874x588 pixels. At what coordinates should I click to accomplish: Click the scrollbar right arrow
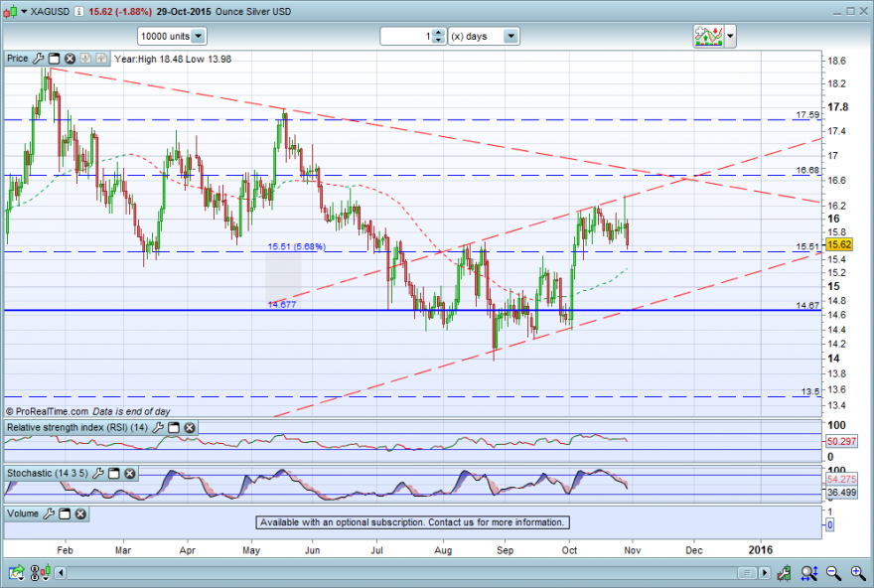(x=765, y=572)
